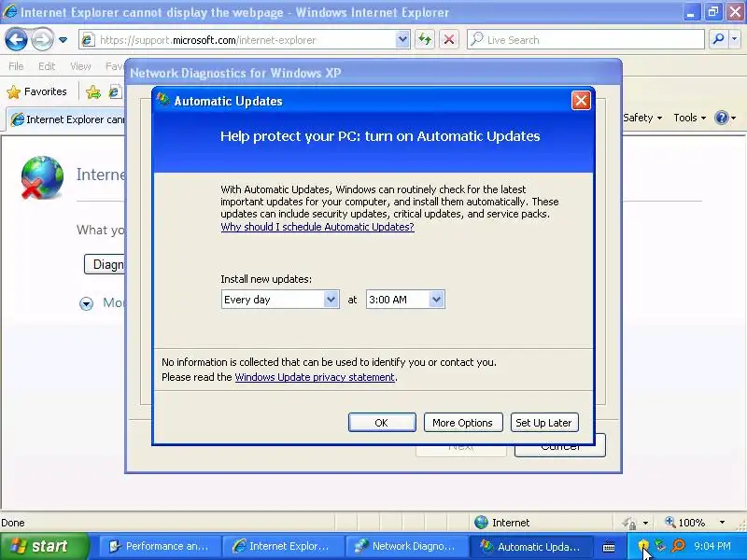
Task: Click the Diagnose connection problems button
Action: click(105, 264)
